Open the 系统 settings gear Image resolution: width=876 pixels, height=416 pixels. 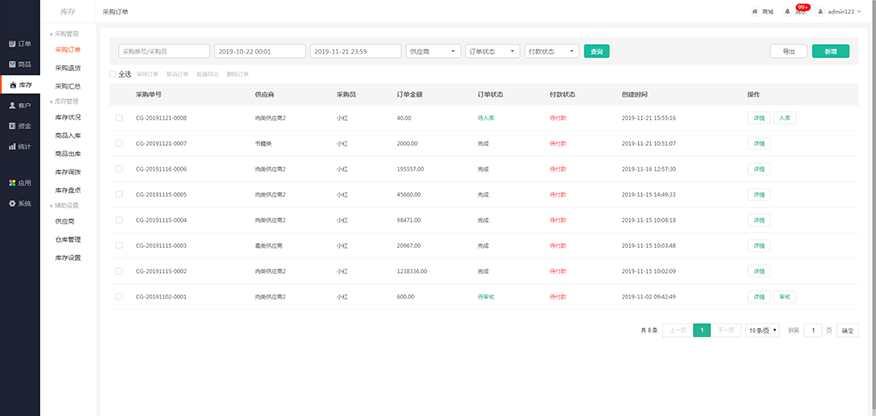[20, 203]
